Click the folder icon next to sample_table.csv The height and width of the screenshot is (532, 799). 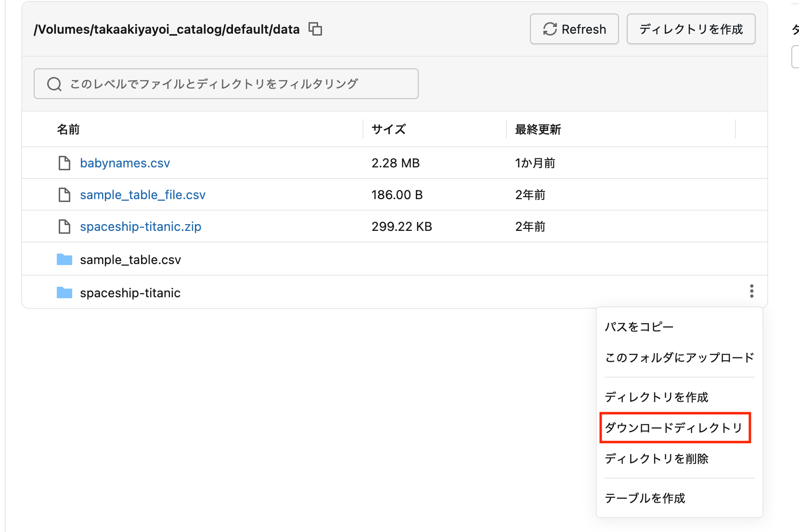[64, 259]
